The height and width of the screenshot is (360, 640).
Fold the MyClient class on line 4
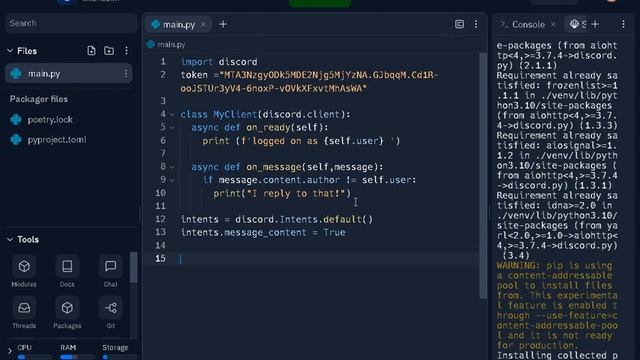tap(172, 115)
